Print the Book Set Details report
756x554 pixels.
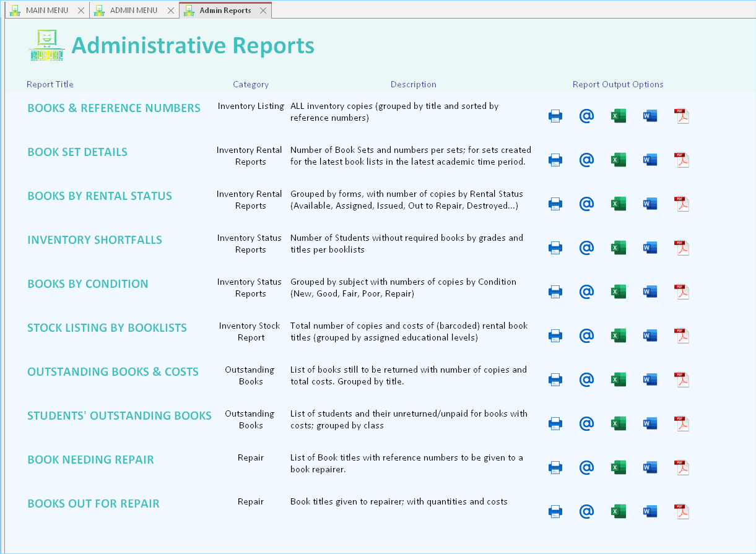click(x=555, y=160)
